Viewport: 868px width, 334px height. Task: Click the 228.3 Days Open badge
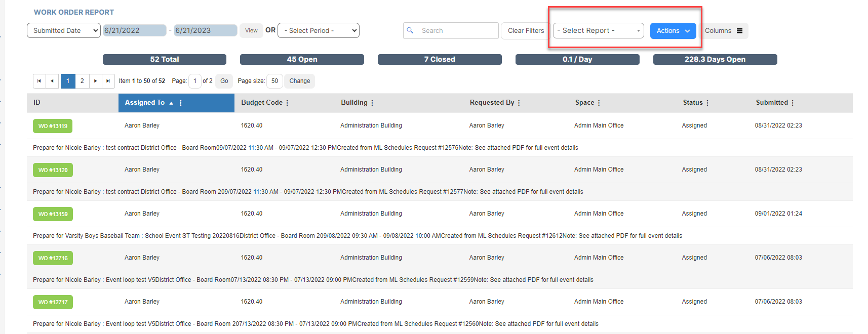pos(715,59)
